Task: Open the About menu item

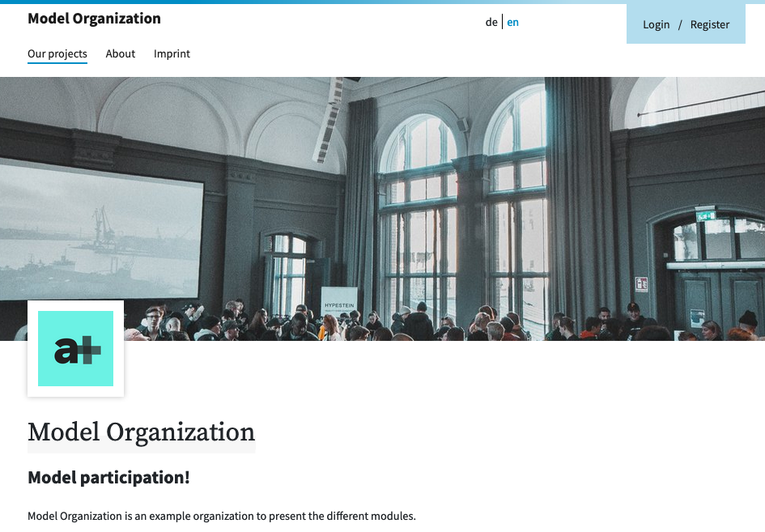Action: tap(121, 53)
